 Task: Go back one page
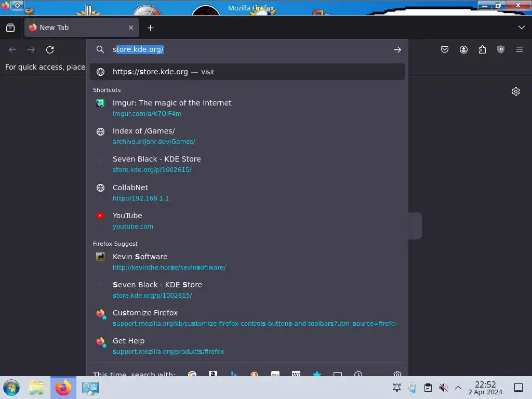[x=12, y=50]
